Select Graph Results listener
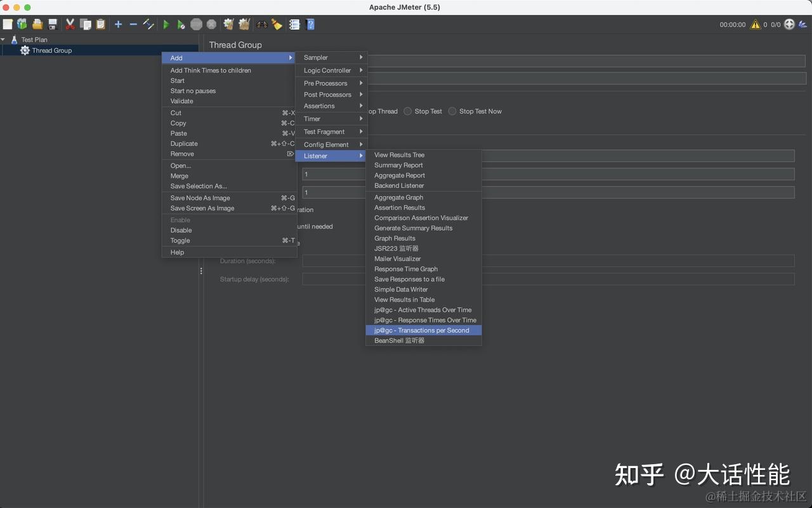Screen dimensions: 812x508 click(424, 238)
